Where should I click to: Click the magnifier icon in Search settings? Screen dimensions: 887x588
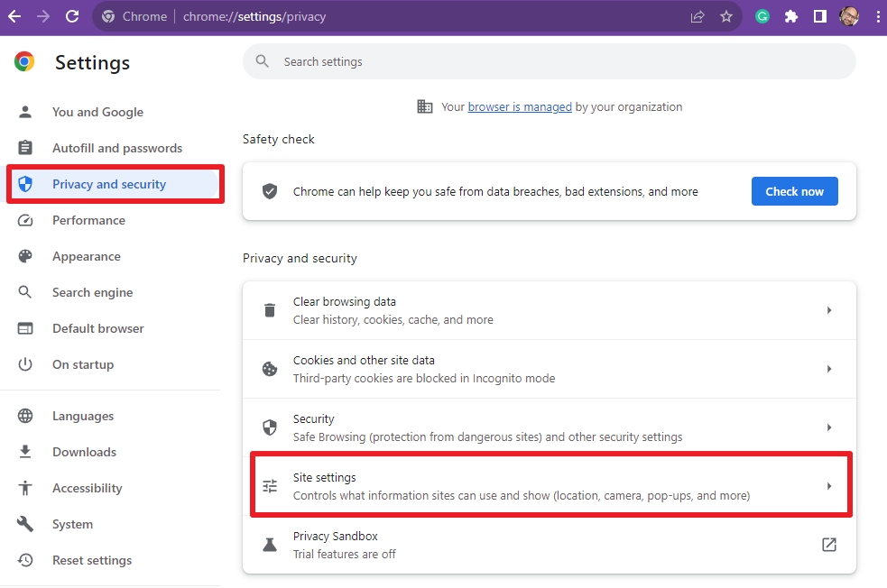[x=262, y=61]
